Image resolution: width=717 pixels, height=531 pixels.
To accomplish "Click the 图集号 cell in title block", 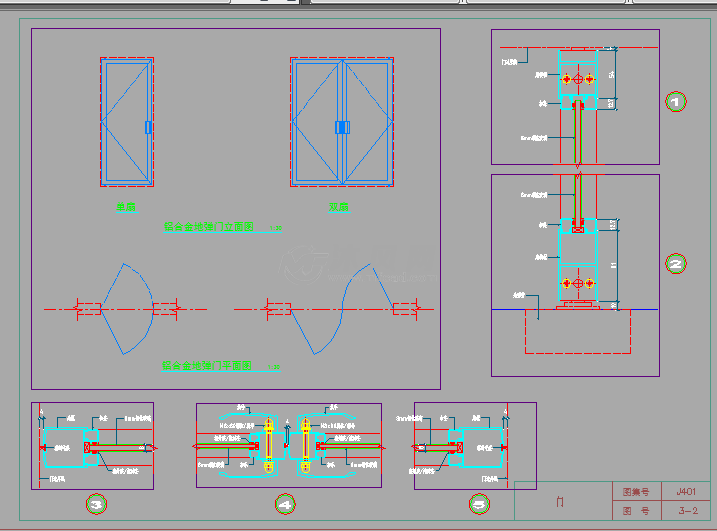I will click(x=636, y=492).
